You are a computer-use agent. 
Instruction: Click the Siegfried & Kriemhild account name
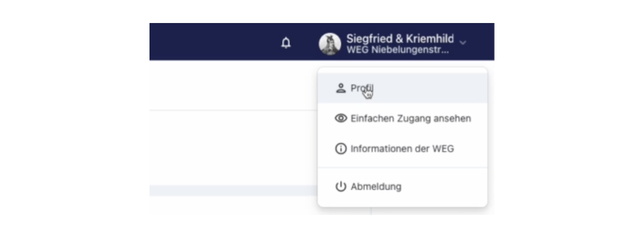point(400,39)
